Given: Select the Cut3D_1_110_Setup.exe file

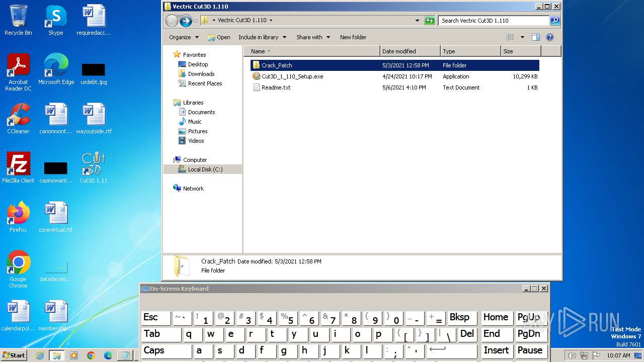Looking at the screenshot, I should (x=394, y=76).
